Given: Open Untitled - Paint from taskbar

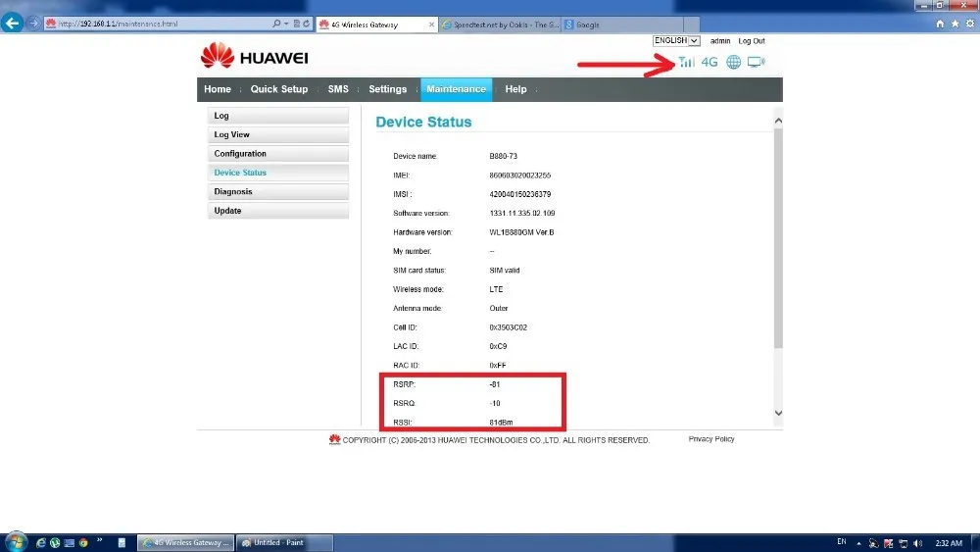Looking at the screenshot, I should click(x=284, y=542).
